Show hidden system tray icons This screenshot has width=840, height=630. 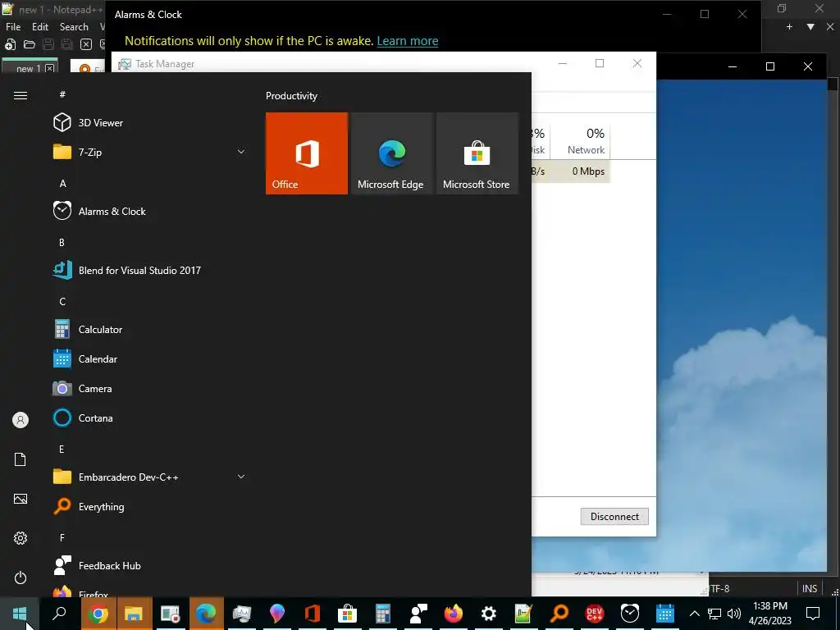694,614
